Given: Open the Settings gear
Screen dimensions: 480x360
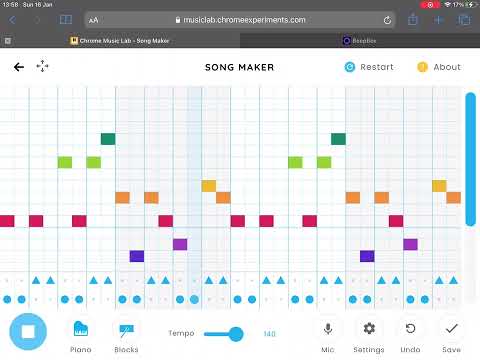Looking at the screenshot, I should pos(369,329).
